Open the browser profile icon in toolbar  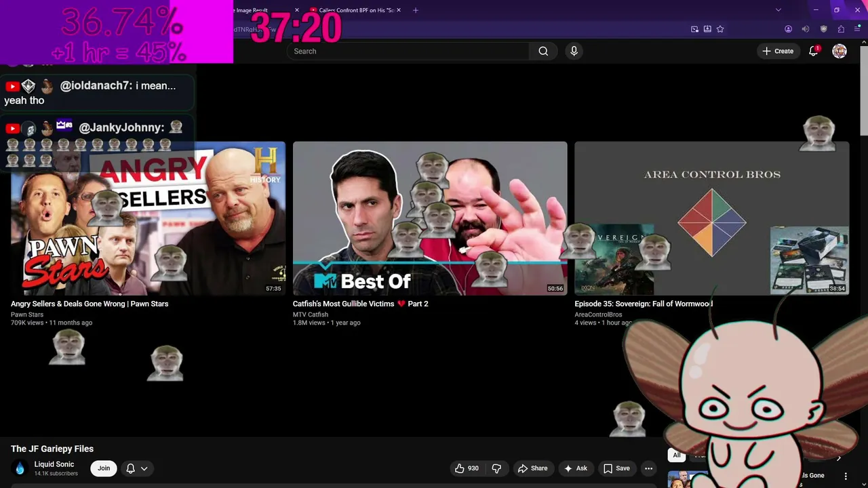pyautogui.click(x=788, y=29)
